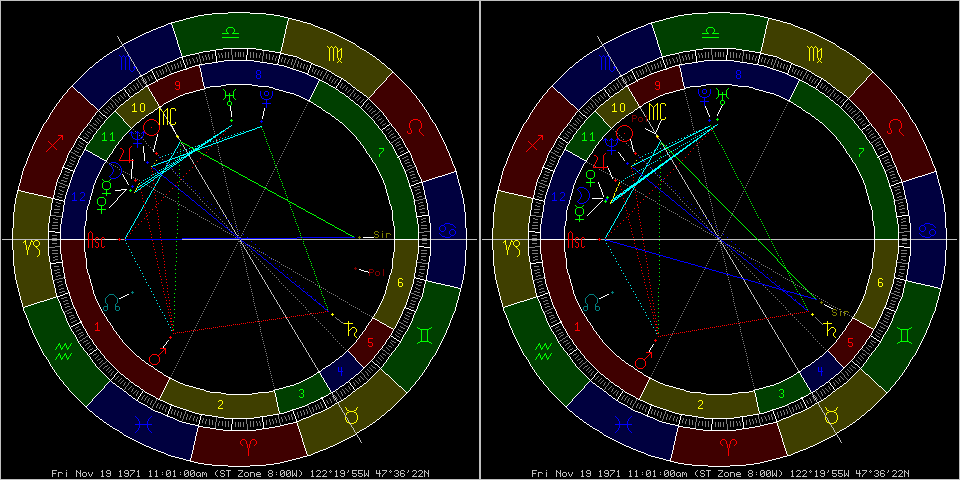Click the Taurus sign glyph in the right chart
This screenshot has width=960, height=480.
[x=830, y=415]
